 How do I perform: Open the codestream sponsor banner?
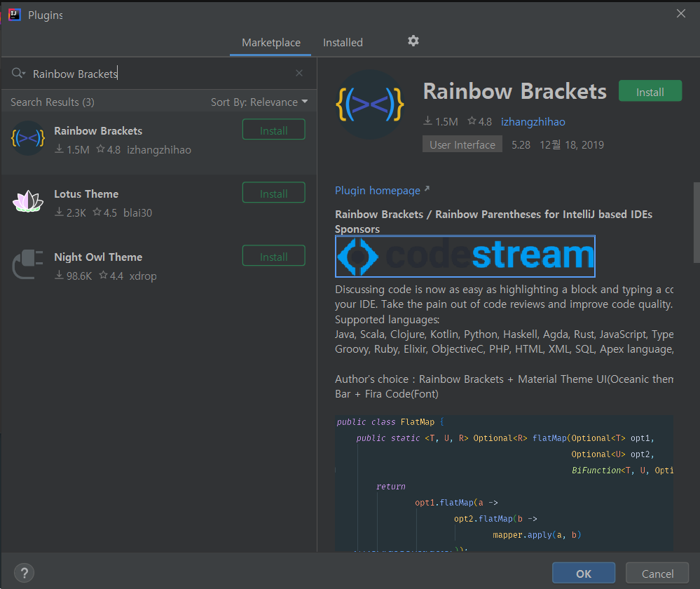465,256
